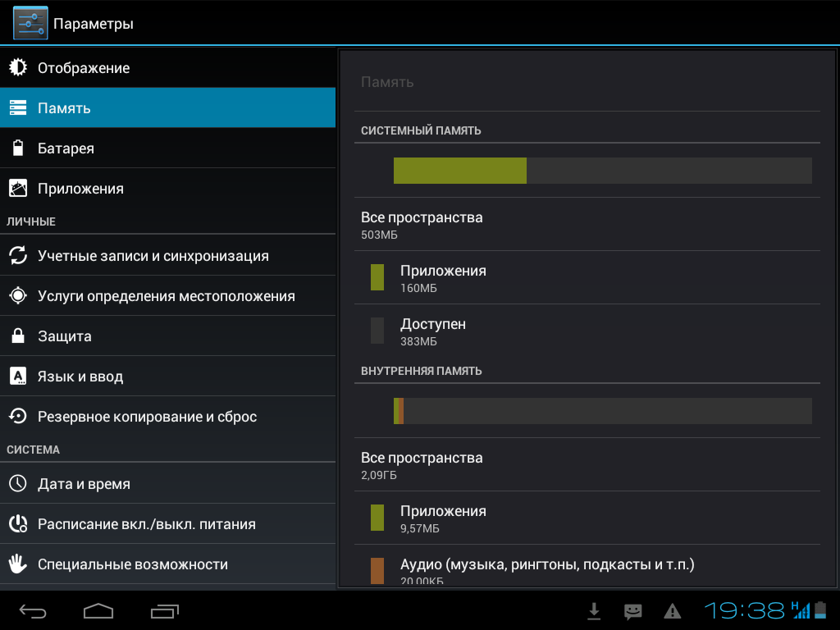The width and height of the screenshot is (840, 630).
Task: Click the apps icon beside Приложения
Action: (18, 188)
